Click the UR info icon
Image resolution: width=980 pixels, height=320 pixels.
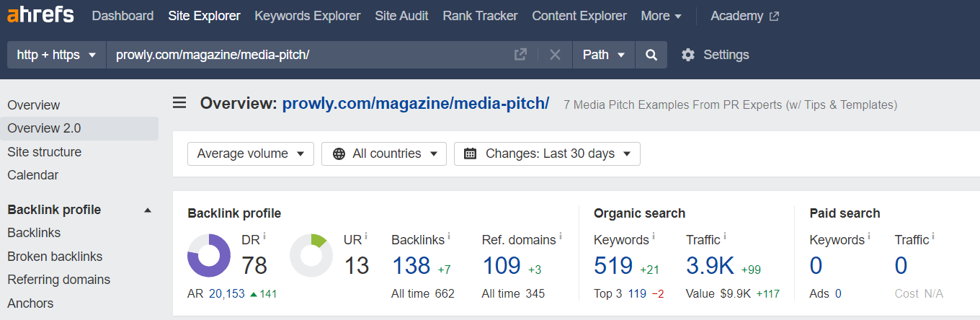pyautogui.click(x=366, y=236)
